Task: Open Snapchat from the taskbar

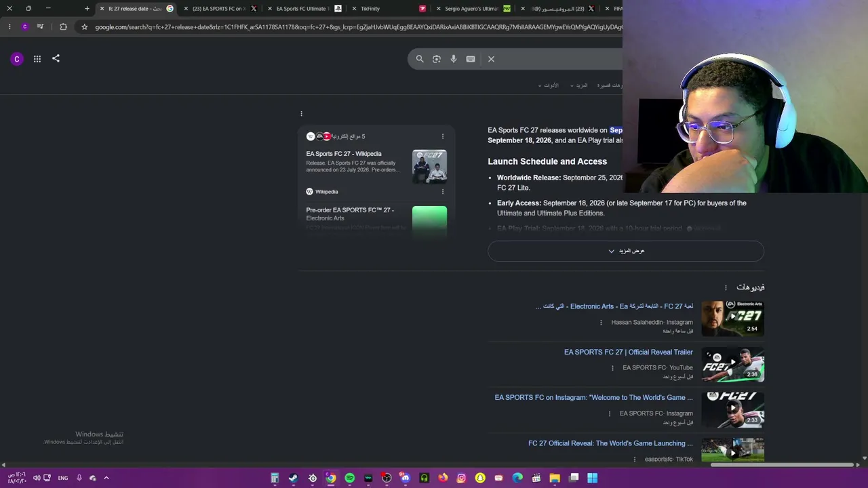Action: point(480,478)
